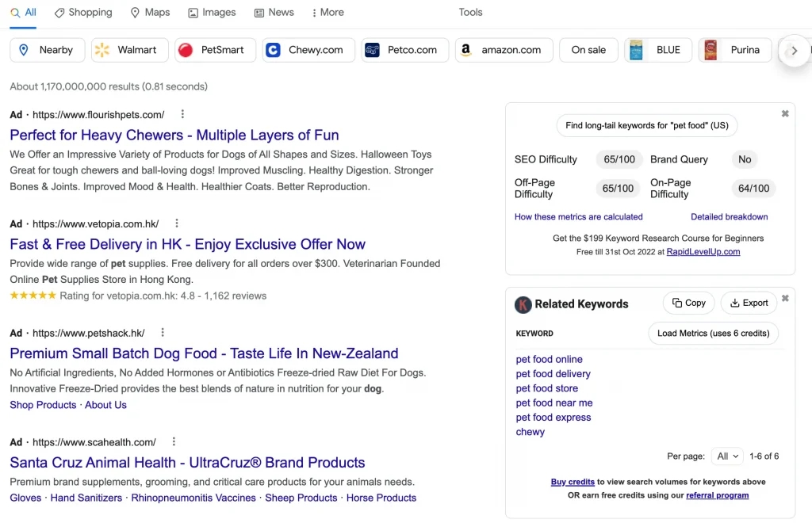This screenshot has width=812, height=523.
Task: Open 'Premium Small Batch Dog Food' ad
Action: (204, 353)
